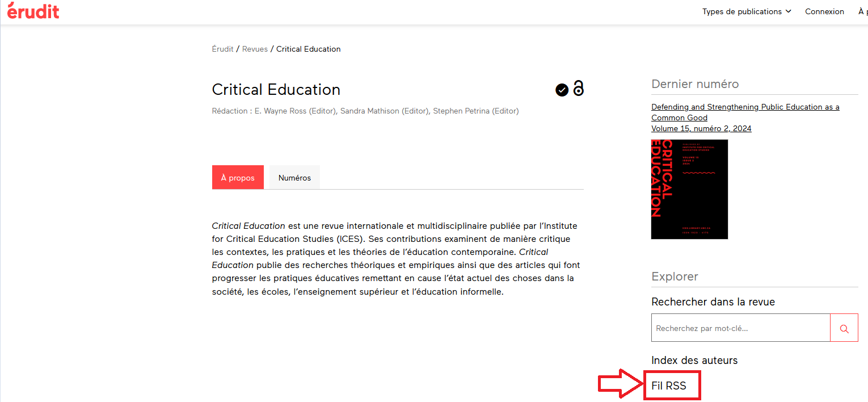The width and height of the screenshot is (868, 402).
Task: Click the open access lock icon
Action: 578,89
